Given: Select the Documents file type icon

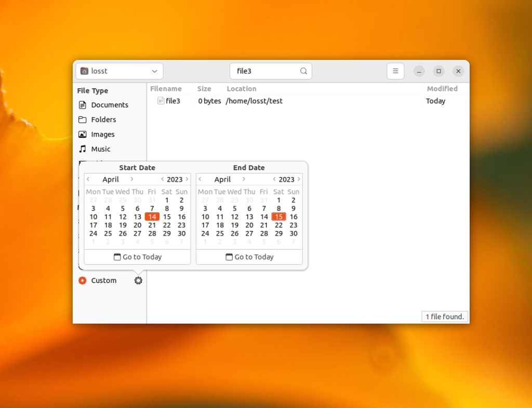Looking at the screenshot, I should pos(82,105).
